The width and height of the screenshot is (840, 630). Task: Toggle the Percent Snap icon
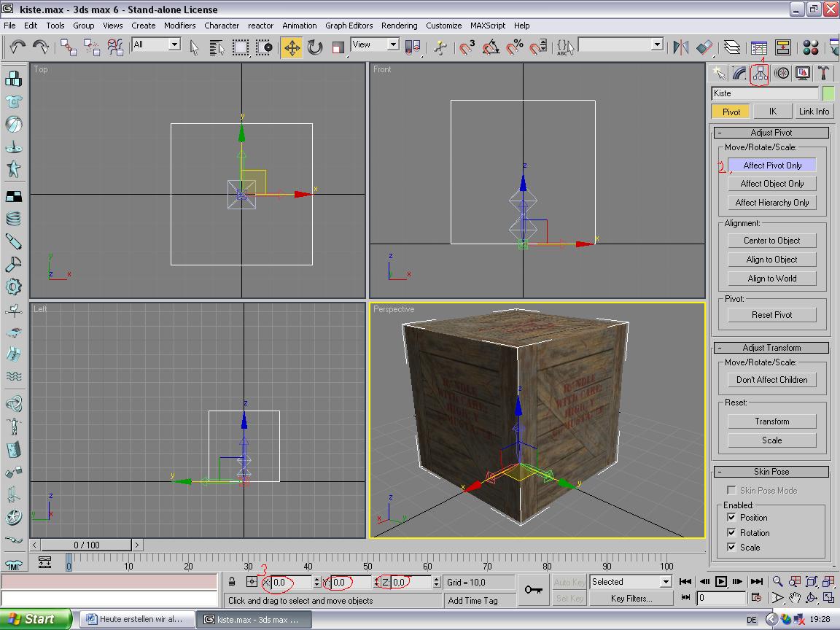pyautogui.click(x=514, y=47)
